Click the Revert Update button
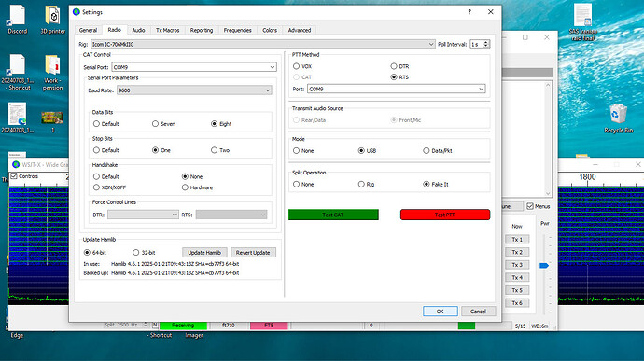 [253, 253]
